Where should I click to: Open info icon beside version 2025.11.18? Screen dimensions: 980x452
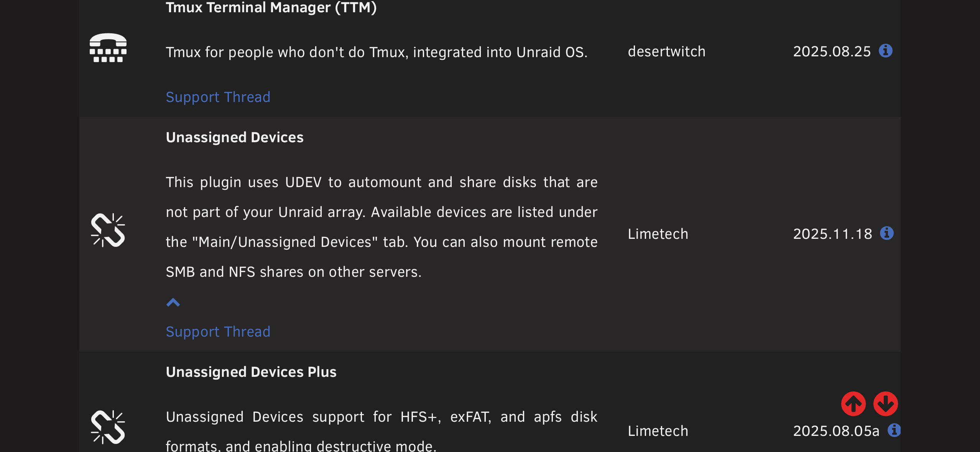tap(887, 233)
